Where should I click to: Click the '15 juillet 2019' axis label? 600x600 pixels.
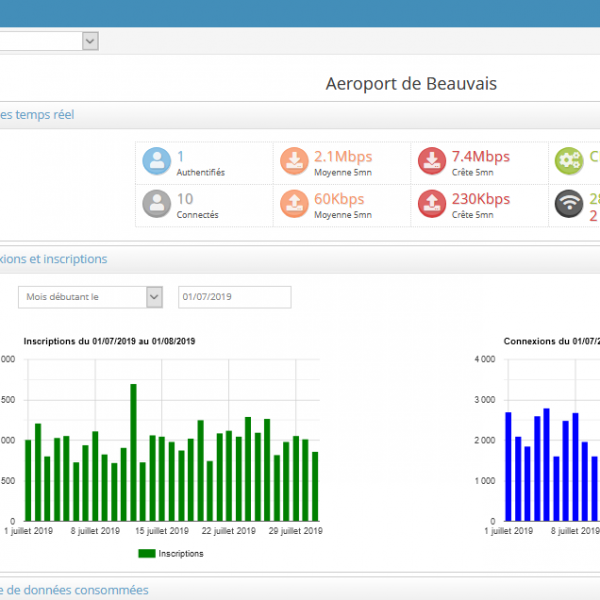click(x=162, y=531)
